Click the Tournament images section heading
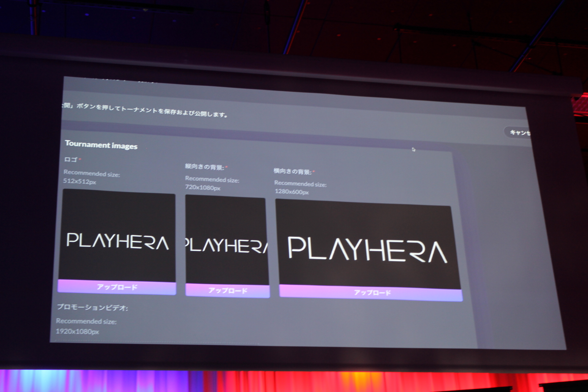Image resolution: width=588 pixels, height=392 pixels. 101,145
